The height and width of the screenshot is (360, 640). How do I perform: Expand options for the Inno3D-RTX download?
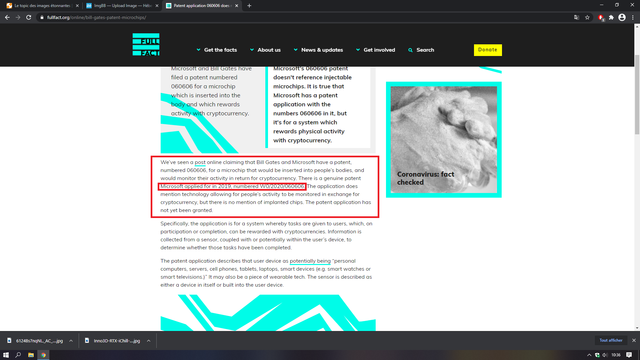coord(149,341)
